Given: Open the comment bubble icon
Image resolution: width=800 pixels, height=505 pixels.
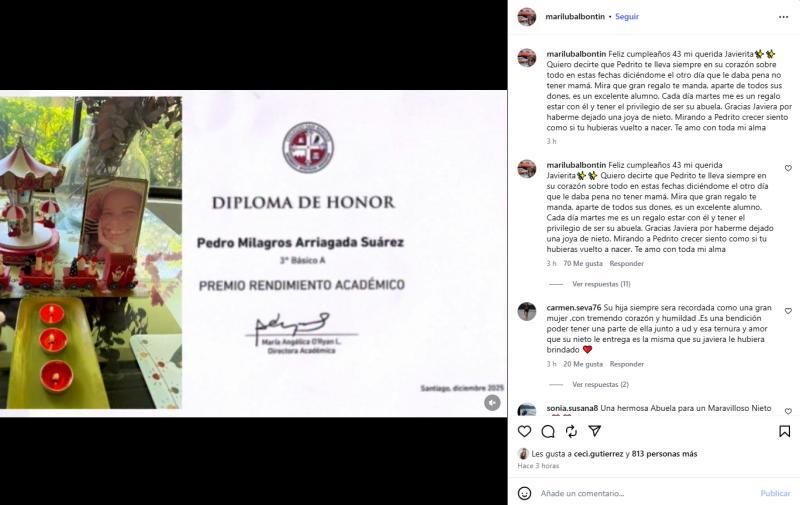Looking at the screenshot, I should point(548,432).
